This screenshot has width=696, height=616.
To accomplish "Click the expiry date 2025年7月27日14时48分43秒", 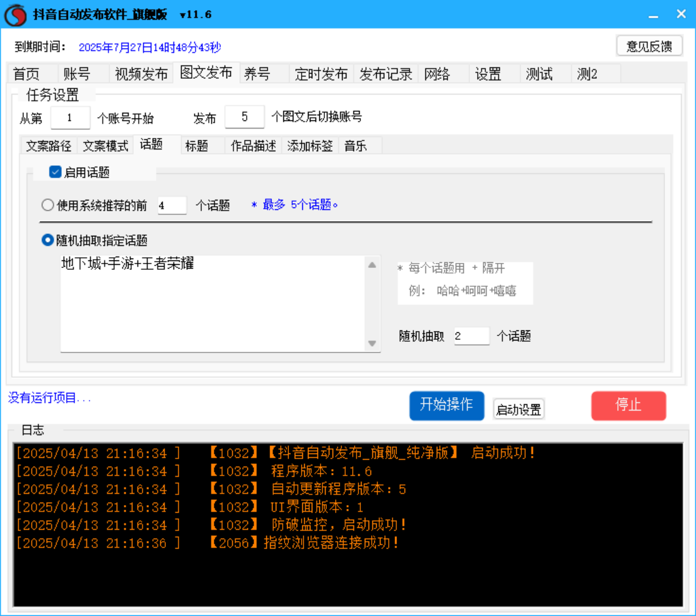I will coord(150,47).
